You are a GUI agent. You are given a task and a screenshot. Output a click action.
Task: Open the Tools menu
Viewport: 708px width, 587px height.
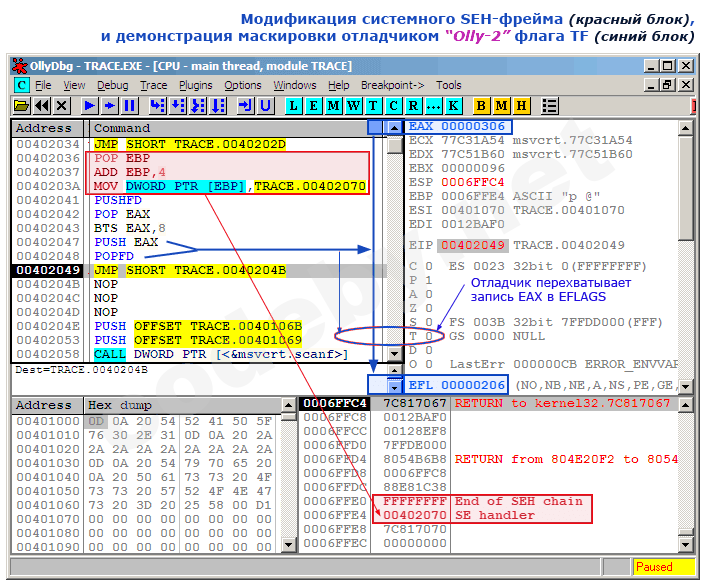pyautogui.click(x=448, y=85)
